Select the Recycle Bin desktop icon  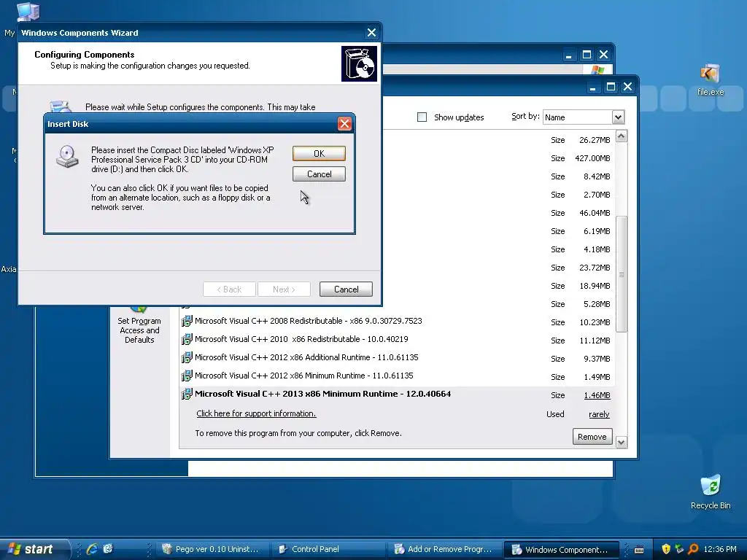click(711, 492)
